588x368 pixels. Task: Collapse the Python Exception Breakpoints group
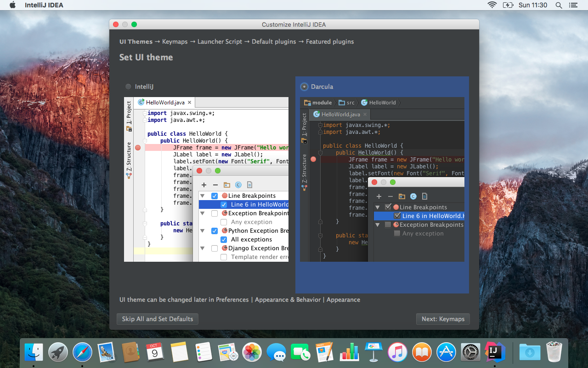(202, 230)
